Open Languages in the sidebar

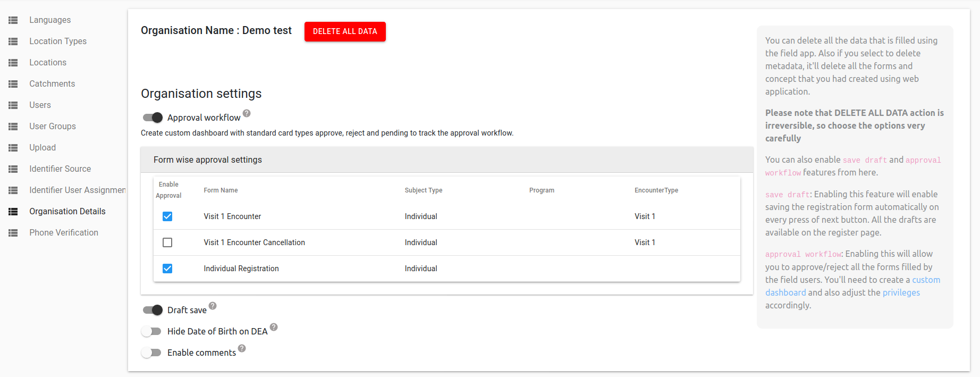(50, 20)
